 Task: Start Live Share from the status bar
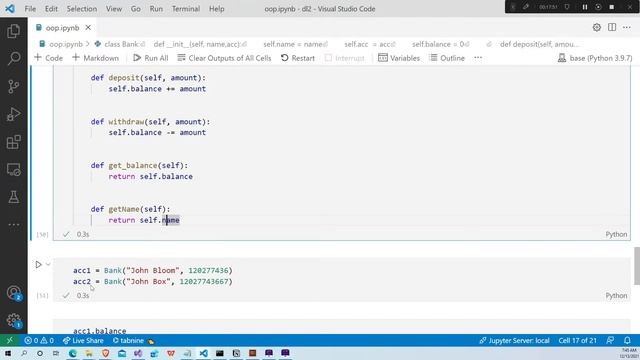(x=83, y=340)
